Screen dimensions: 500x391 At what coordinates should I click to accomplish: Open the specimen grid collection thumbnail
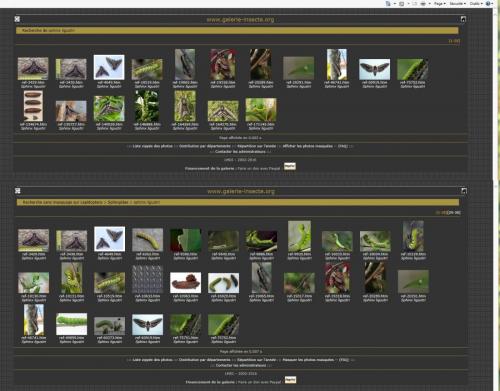[147, 279]
